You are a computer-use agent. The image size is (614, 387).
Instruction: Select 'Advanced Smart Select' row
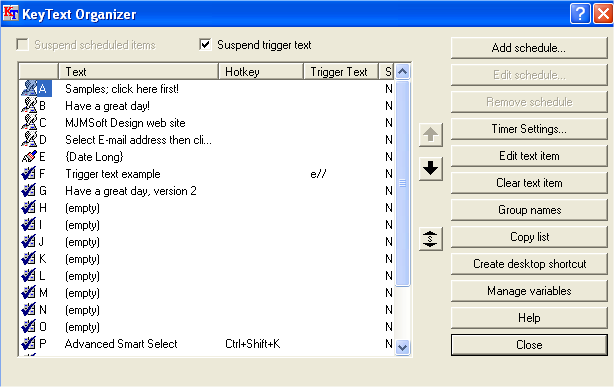(121, 344)
